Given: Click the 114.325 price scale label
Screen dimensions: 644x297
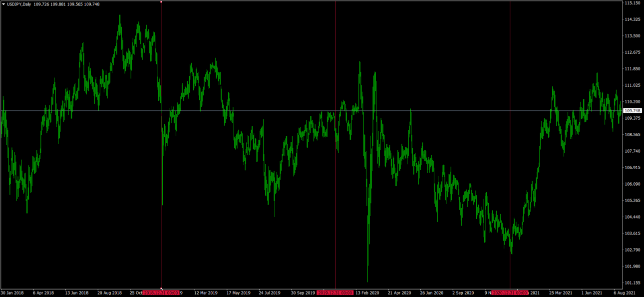Looking at the screenshot, I should (632, 19).
